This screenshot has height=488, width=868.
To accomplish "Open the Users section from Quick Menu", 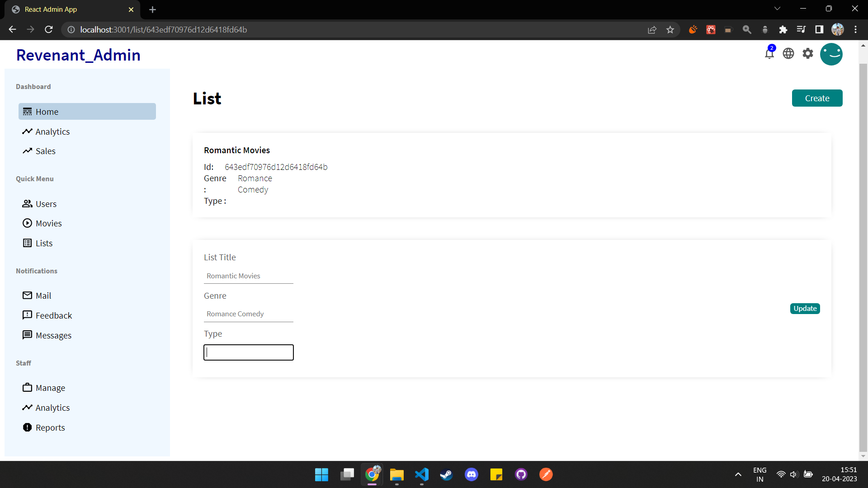I will [x=46, y=203].
